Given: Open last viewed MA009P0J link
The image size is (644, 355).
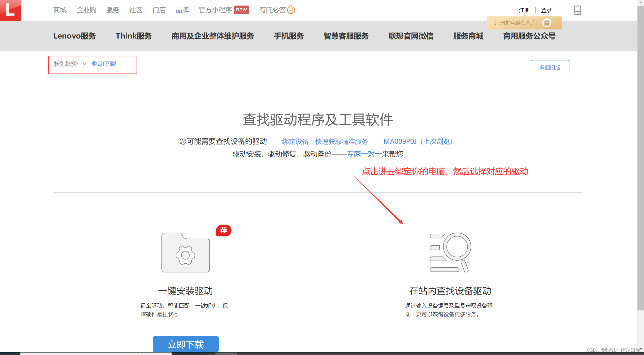Looking at the screenshot, I should 418,141.
